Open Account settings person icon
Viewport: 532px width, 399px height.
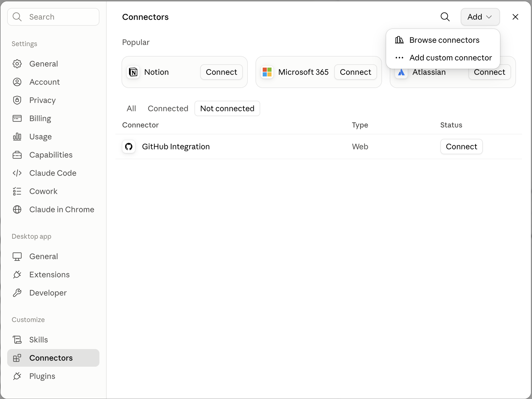(x=17, y=82)
